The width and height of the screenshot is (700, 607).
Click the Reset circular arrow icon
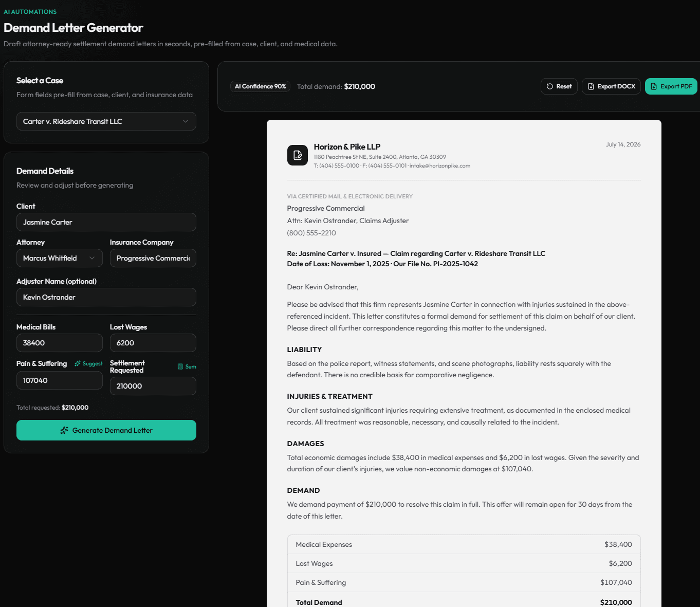(550, 86)
